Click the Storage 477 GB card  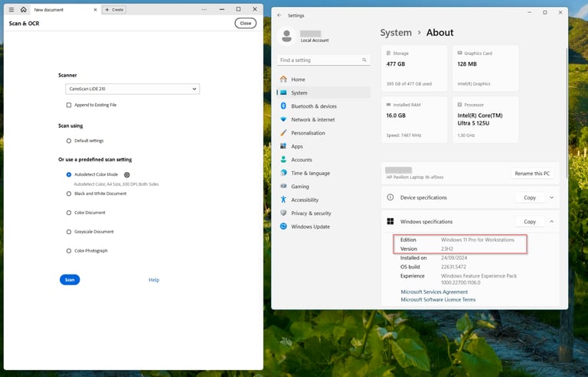pyautogui.click(x=414, y=69)
